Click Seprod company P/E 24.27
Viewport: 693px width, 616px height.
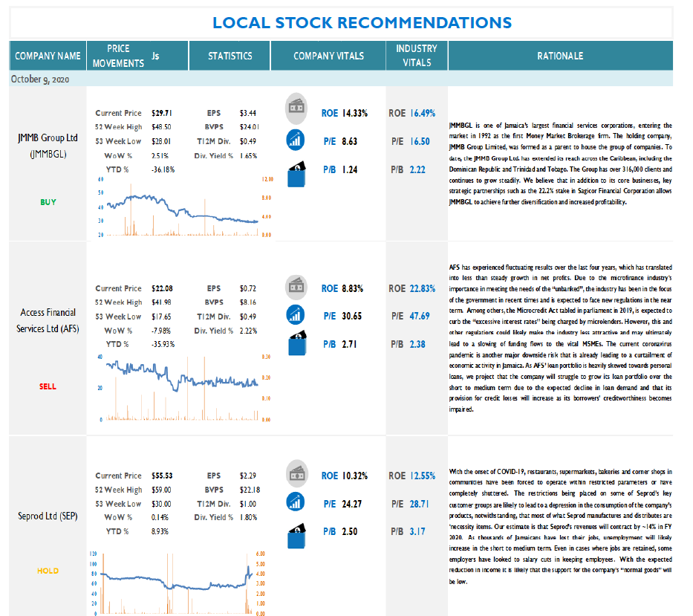pyautogui.click(x=352, y=504)
